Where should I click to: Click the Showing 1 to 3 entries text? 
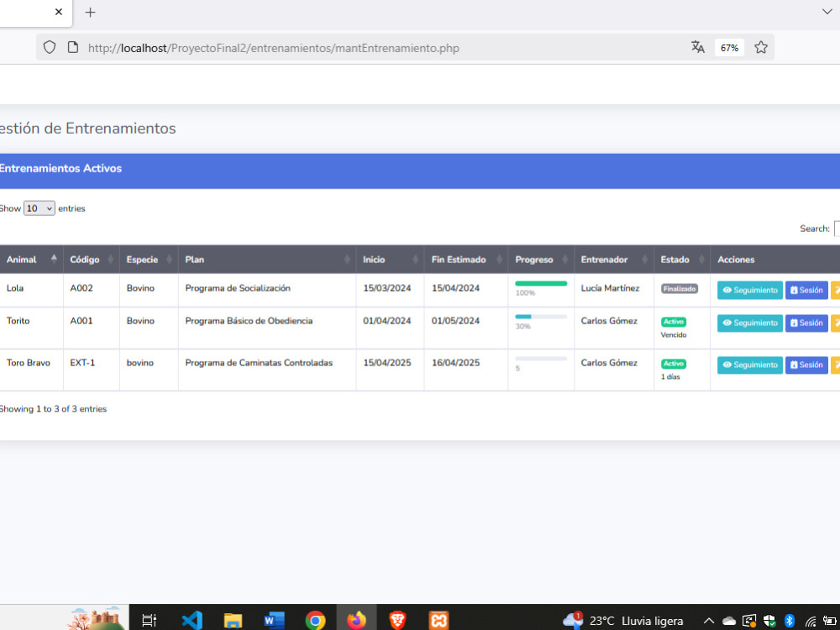click(x=53, y=409)
